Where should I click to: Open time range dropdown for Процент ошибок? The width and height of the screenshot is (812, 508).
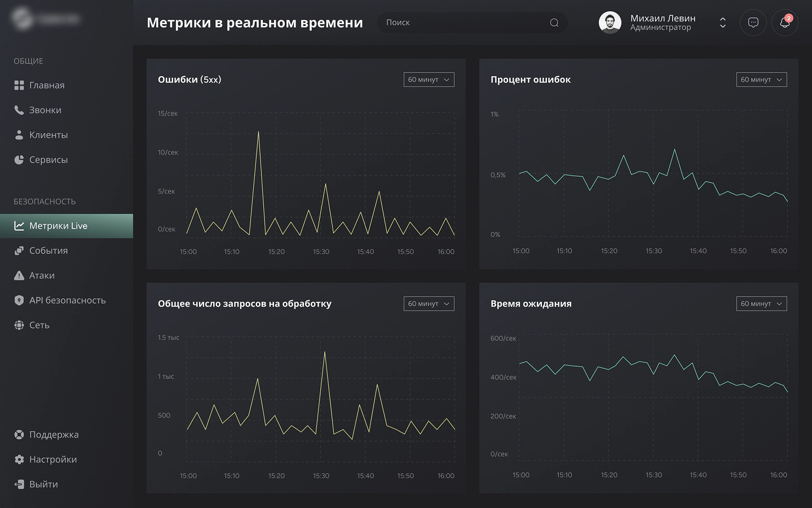click(761, 80)
